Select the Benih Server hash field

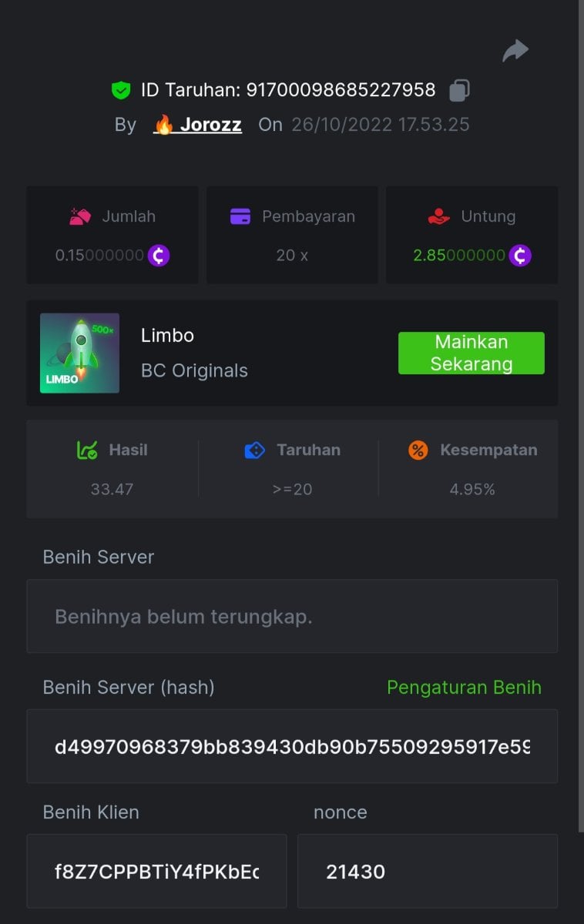[x=292, y=747]
